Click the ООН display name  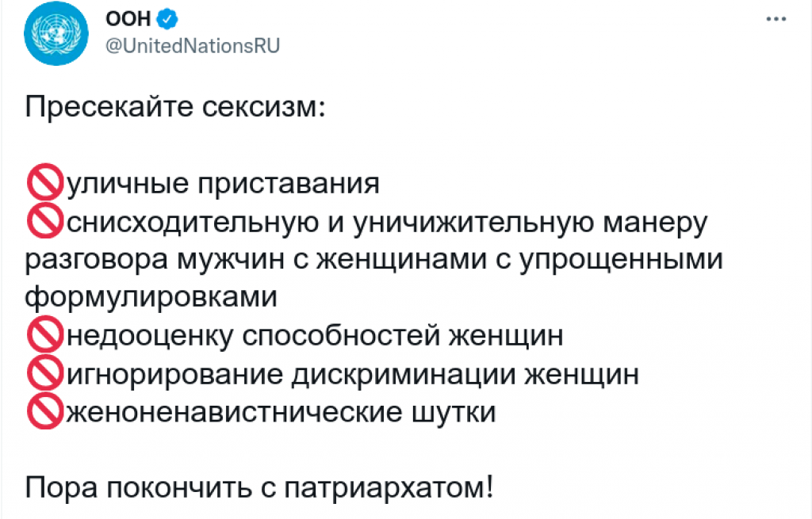pos(128,19)
